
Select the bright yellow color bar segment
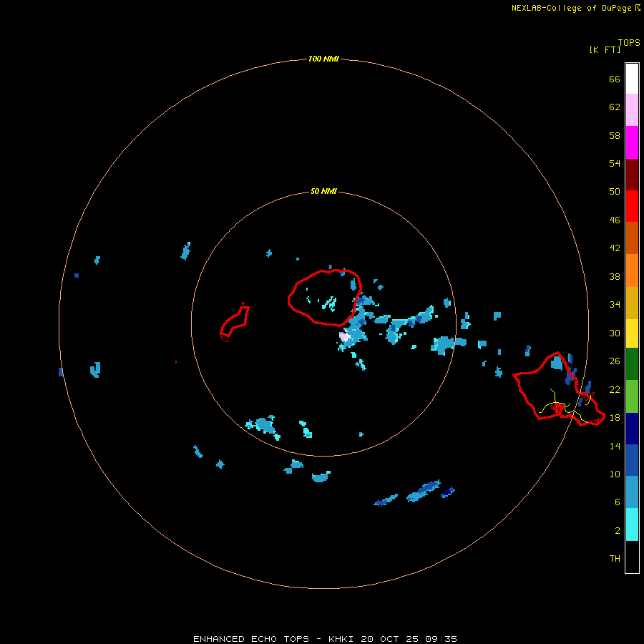[632, 333]
